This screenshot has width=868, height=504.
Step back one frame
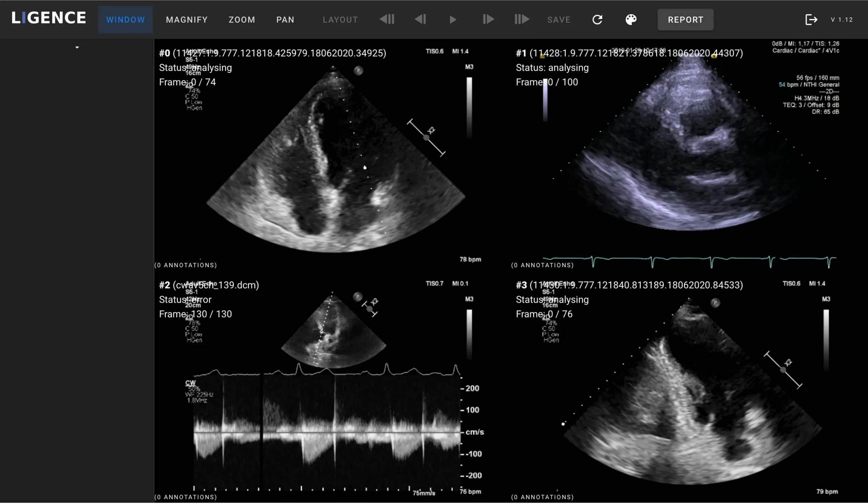click(420, 19)
